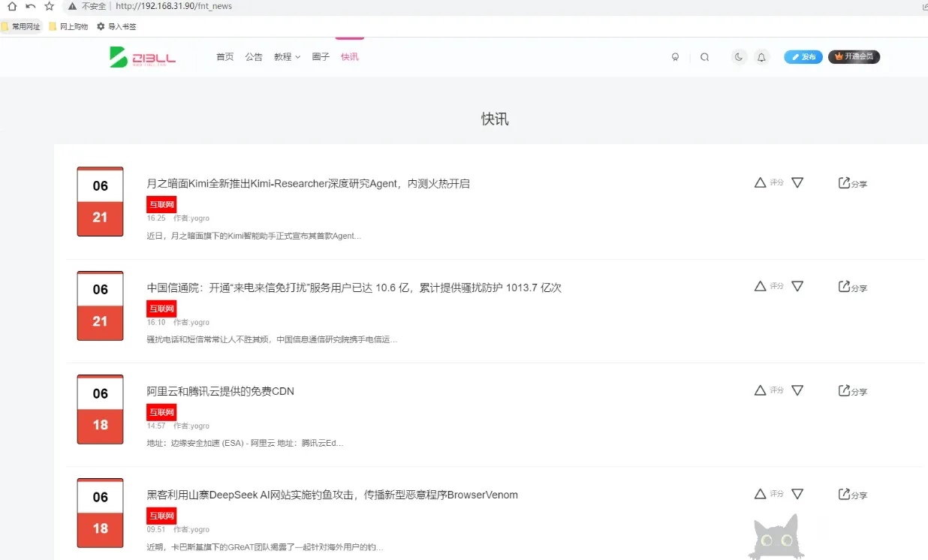Viewport: 928px width, 560px height.
Task: Select the 快讯 nav tab
Action: (x=350, y=57)
